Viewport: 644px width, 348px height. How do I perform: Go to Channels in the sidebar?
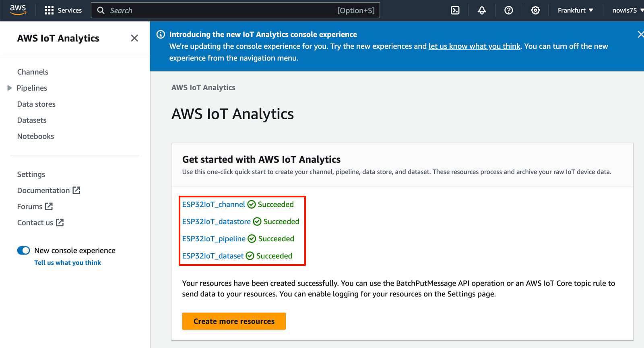click(x=33, y=72)
